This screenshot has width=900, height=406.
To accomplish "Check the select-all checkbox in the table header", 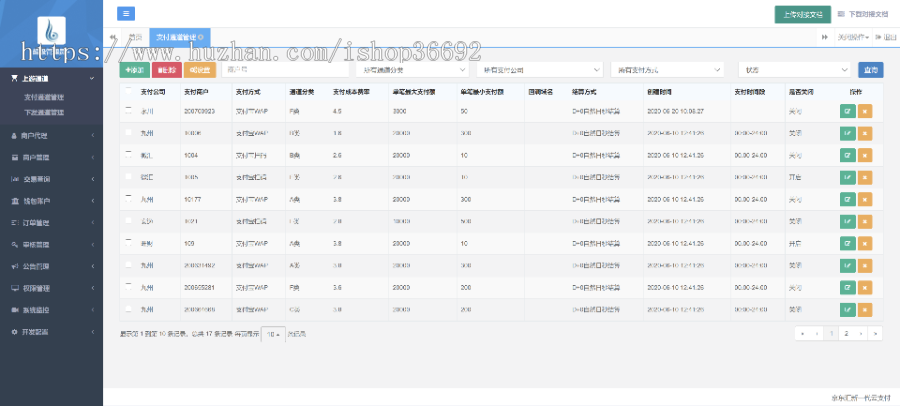I will (128, 90).
